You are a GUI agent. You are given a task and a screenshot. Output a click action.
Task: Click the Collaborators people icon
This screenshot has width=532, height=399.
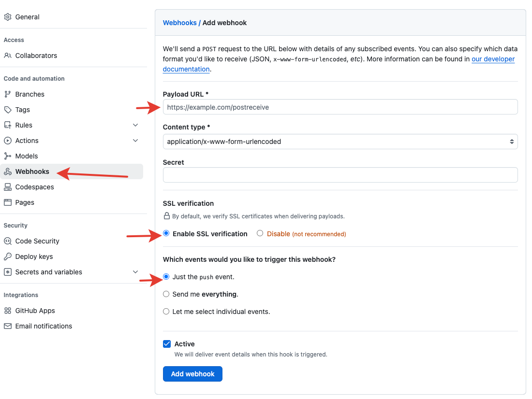pyautogui.click(x=8, y=55)
